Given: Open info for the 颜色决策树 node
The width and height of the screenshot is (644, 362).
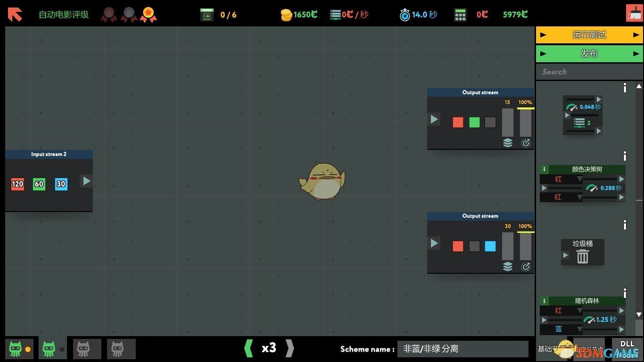Looking at the screenshot, I should (625, 156).
